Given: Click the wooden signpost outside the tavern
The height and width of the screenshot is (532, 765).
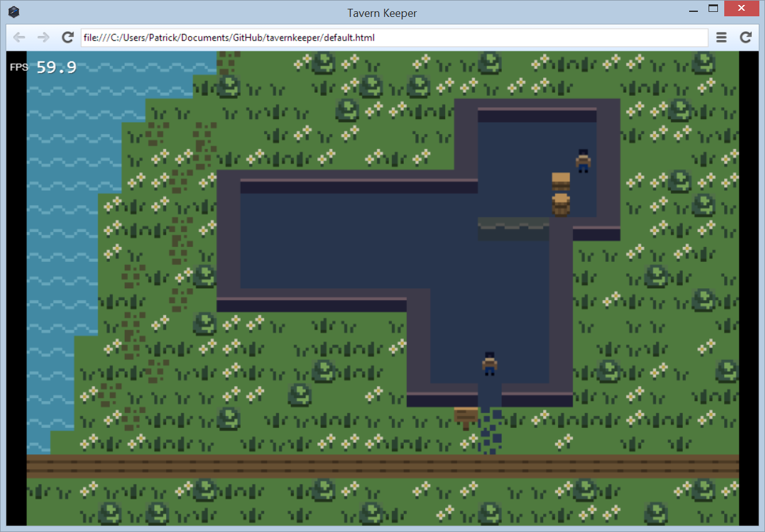Looking at the screenshot, I should (466, 417).
